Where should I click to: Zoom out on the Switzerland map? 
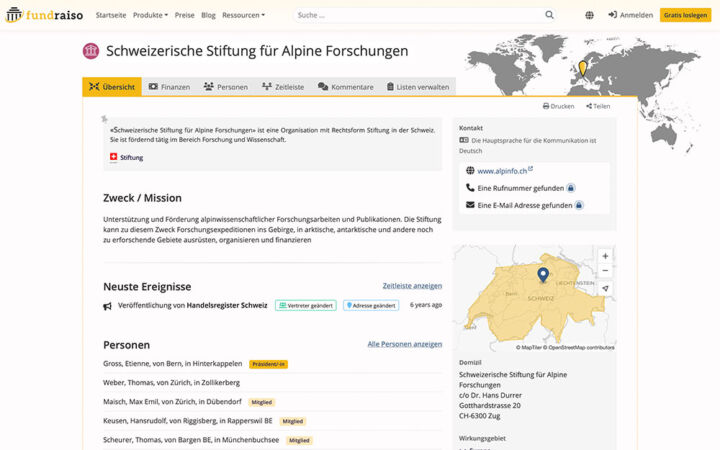605,270
